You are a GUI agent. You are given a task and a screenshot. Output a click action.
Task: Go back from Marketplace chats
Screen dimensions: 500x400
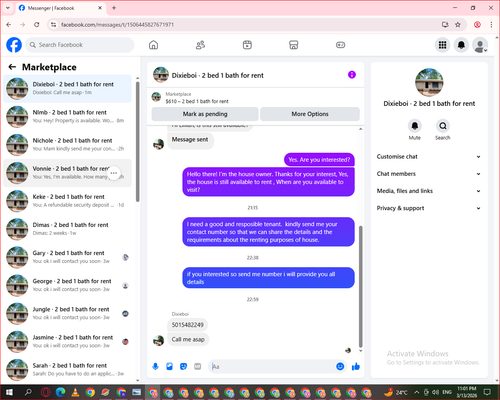point(12,67)
